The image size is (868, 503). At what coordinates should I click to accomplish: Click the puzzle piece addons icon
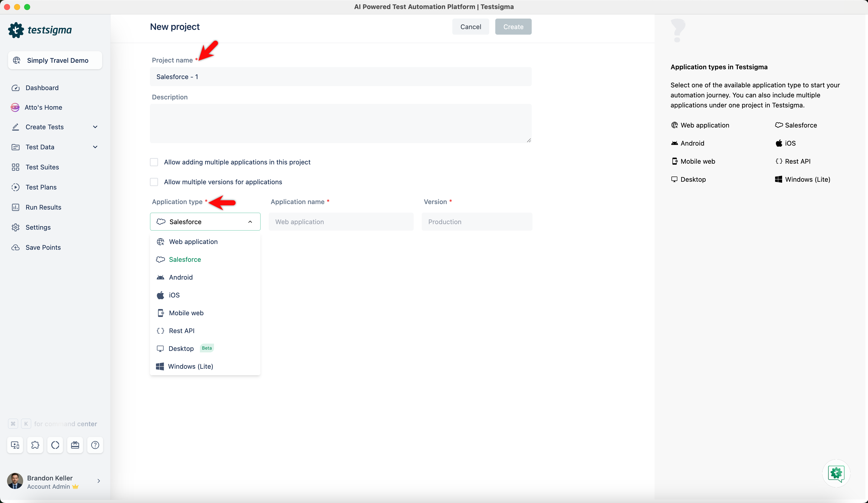coord(35,445)
